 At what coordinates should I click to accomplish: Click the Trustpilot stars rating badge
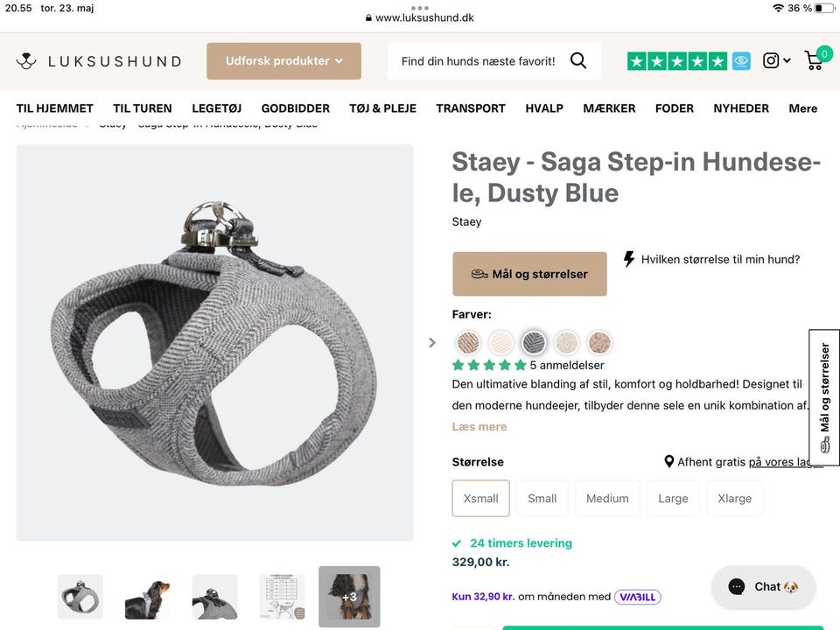click(677, 61)
